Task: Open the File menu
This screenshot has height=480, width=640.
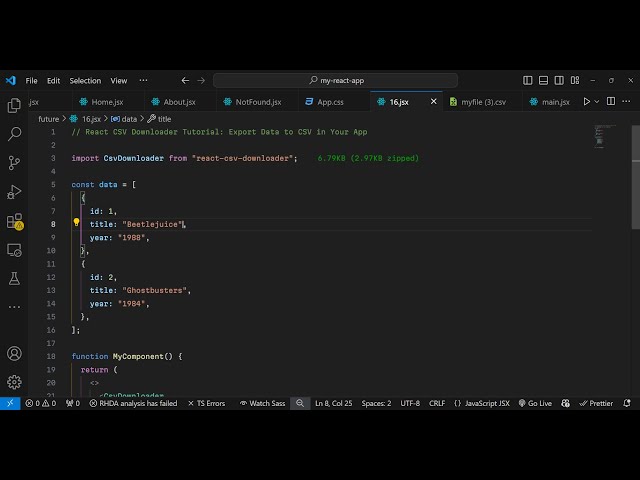Action: (x=32, y=80)
